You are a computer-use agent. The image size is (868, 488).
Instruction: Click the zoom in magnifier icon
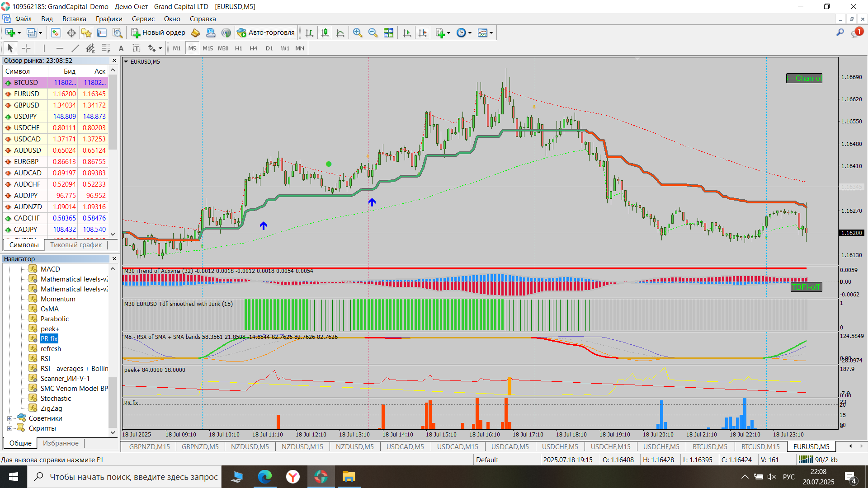357,33
